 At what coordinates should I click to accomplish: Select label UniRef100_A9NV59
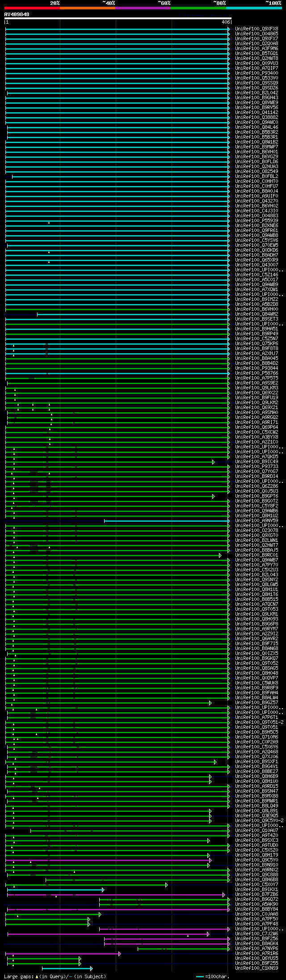tap(257, 520)
